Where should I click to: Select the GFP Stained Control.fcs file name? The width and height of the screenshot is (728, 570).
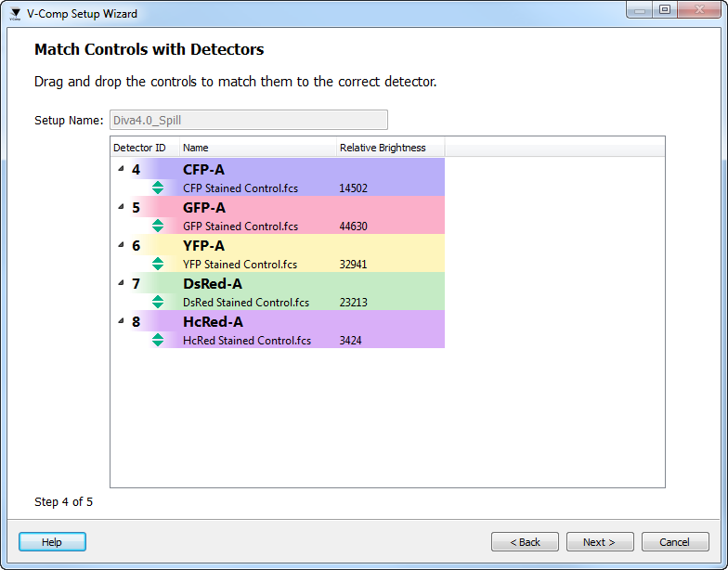[240, 227]
